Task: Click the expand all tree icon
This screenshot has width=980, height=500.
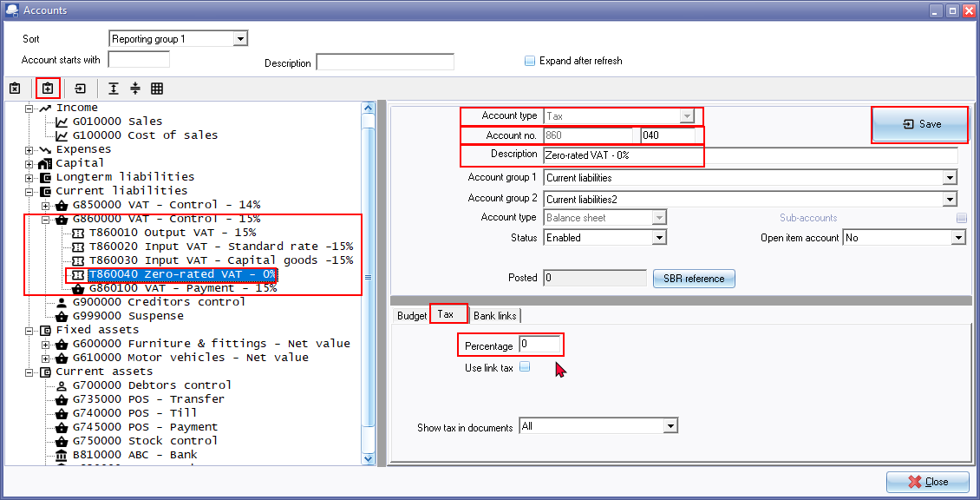Action: pyautogui.click(x=114, y=89)
